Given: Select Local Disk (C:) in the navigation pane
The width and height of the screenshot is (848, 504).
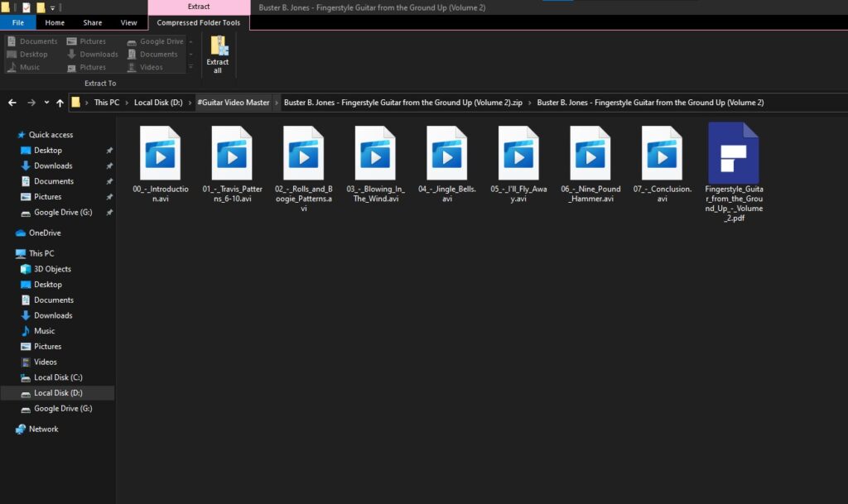Looking at the screenshot, I should click(x=58, y=377).
